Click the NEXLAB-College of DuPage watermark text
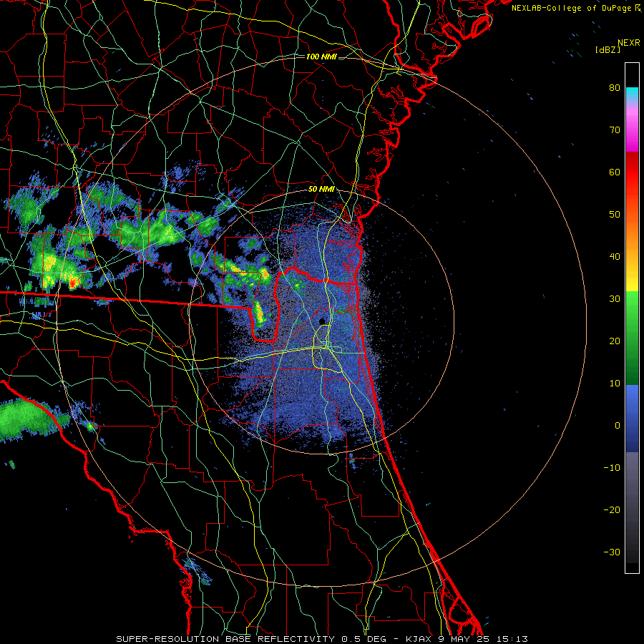 coord(572,8)
